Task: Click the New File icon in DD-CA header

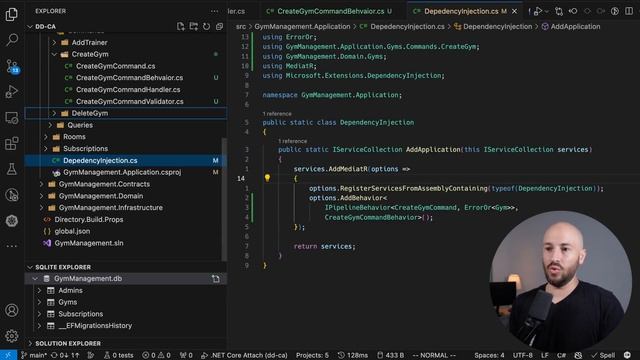Action: [180, 27]
